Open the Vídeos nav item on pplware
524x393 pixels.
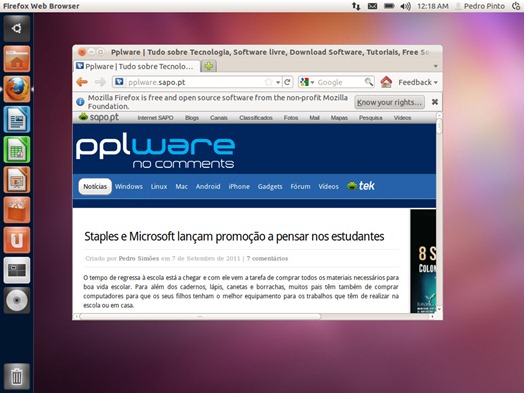pos(328,186)
